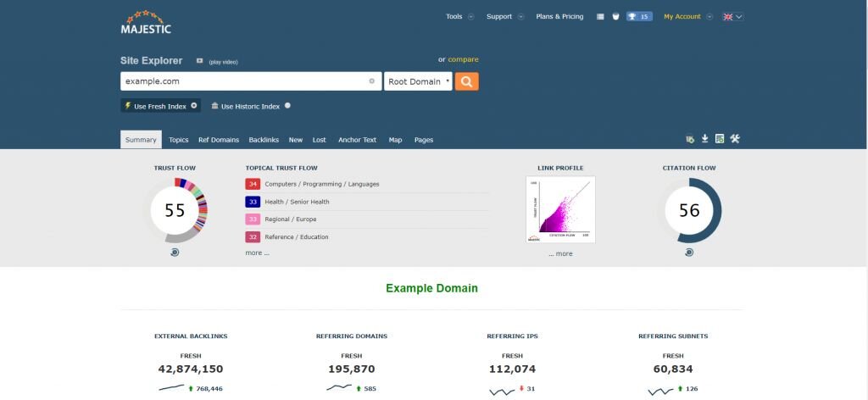Open the Summary tab
Image resolution: width=868 pixels, height=400 pixels.
tap(142, 140)
